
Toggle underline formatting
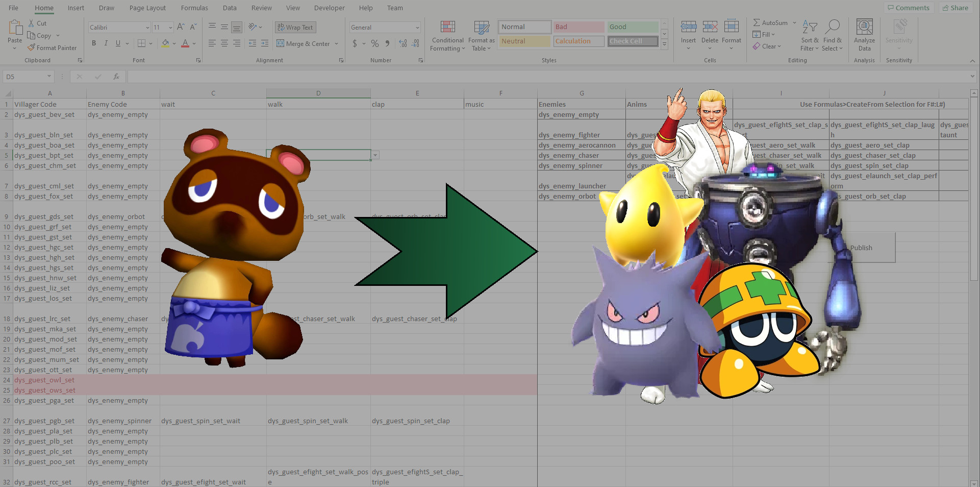[117, 43]
